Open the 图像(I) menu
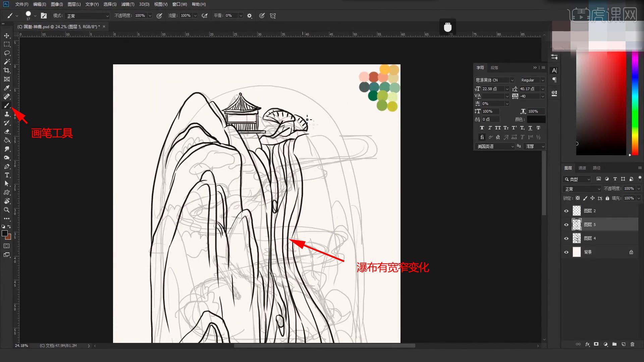Screen dimensions: 644x362 click(57, 4)
